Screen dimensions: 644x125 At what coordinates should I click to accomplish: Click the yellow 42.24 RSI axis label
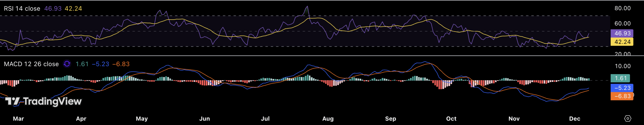tap(622, 42)
